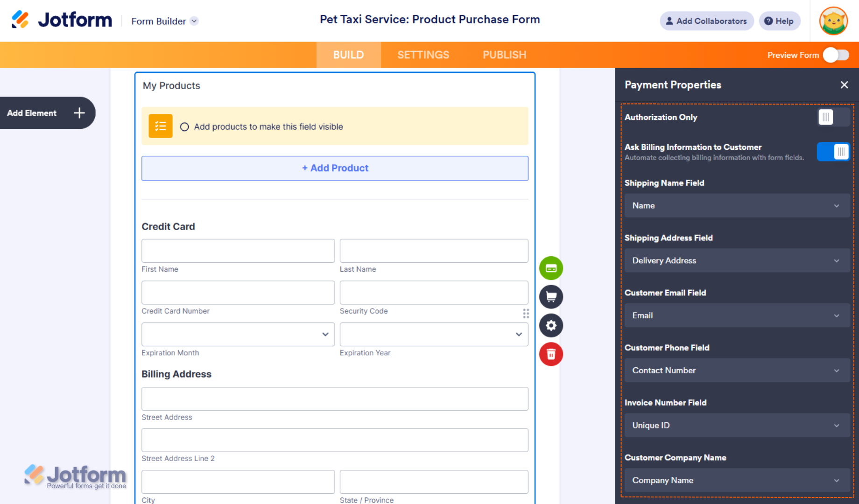Open the Customer Email Field dropdown

click(x=737, y=315)
